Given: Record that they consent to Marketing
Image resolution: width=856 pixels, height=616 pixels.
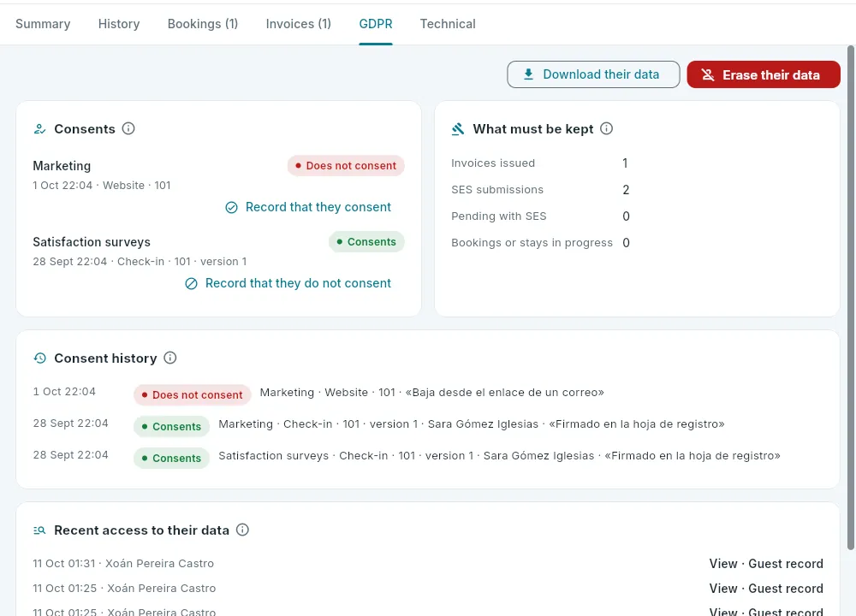Looking at the screenshot, I should 308,207.
